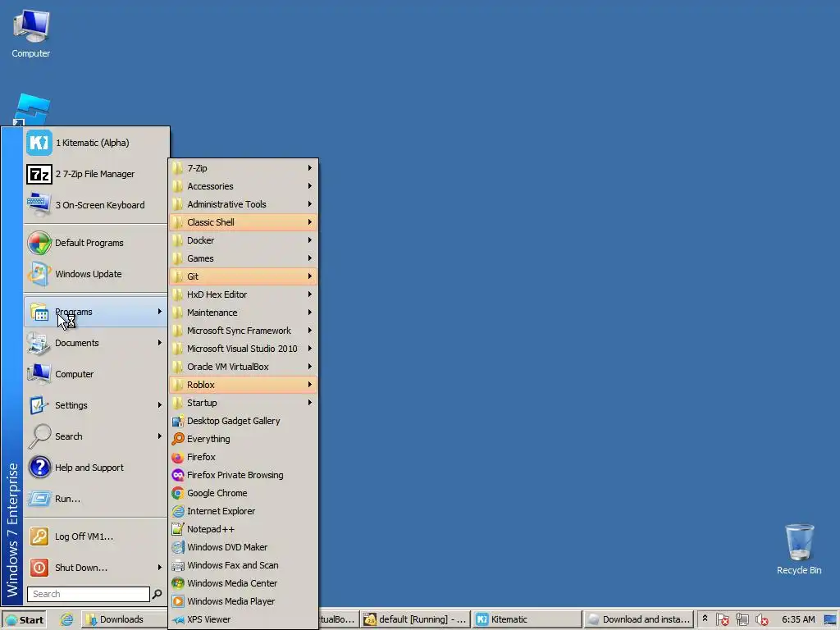Open the Run... dialog
Viewport: 840px width, 630px height.
point(96,499)
